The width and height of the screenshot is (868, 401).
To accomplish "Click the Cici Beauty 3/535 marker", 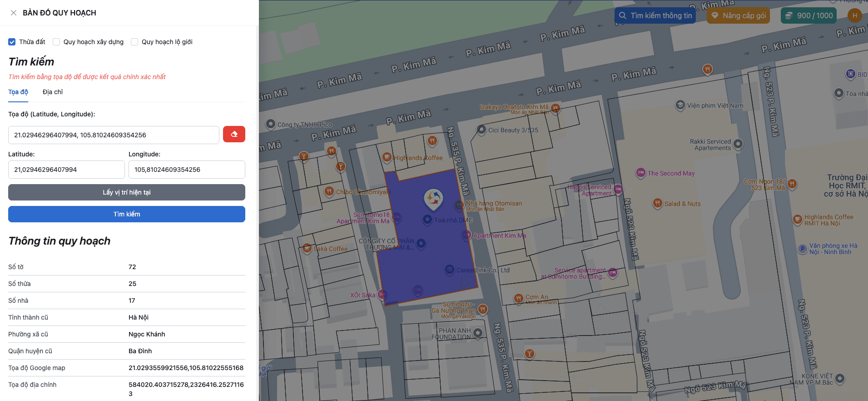I will point(481,130).
